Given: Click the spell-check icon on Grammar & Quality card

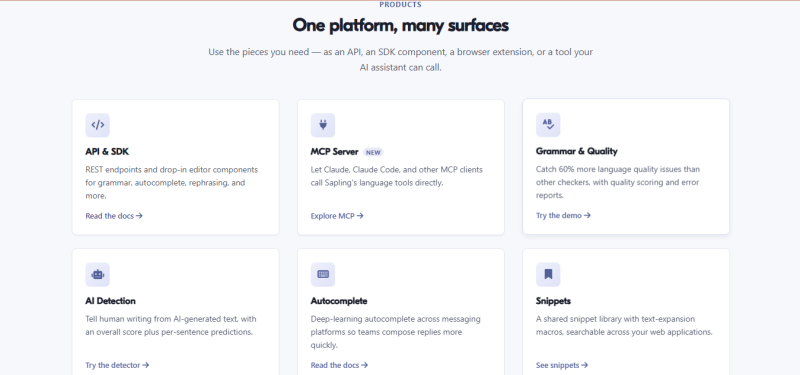Looking at the screenshot, I should tap(548, 124).
